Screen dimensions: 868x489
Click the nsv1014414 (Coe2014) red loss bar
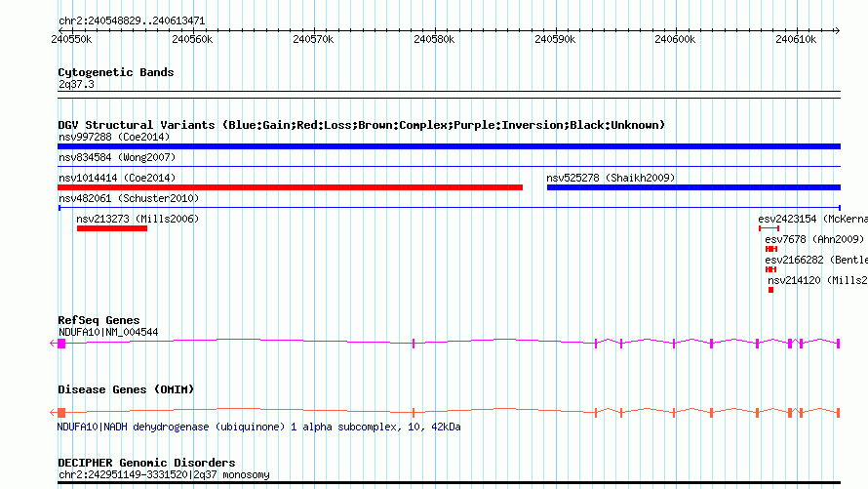pyautogui.click(x=290, y=187)
